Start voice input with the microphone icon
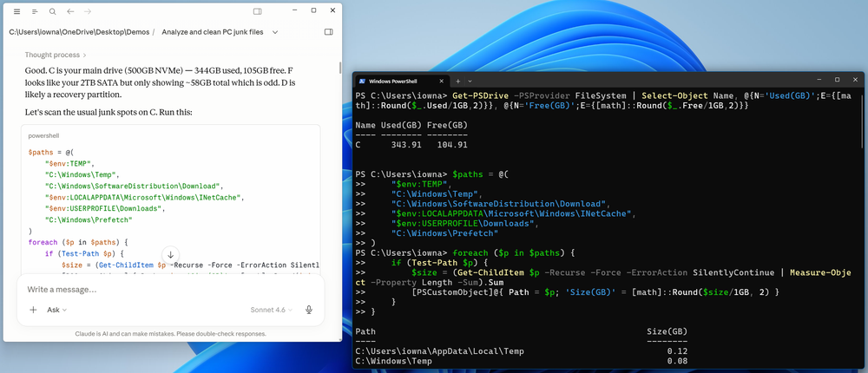This screenshot has height=373, width=868. point(310,310)
